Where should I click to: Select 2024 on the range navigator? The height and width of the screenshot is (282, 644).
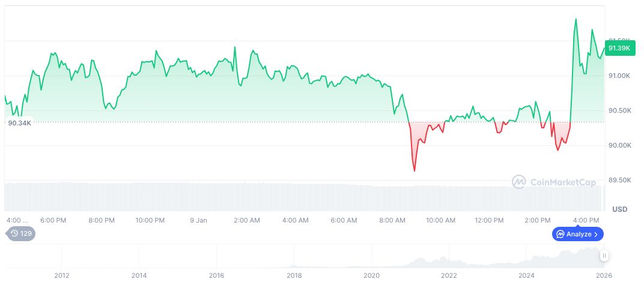tap(526, 275)
